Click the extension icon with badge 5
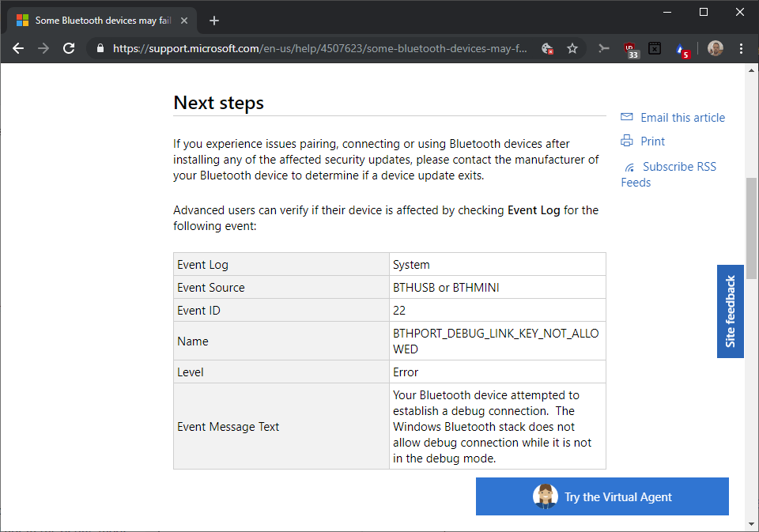Viewport: 759px width, 532px height. pos(682,50)
